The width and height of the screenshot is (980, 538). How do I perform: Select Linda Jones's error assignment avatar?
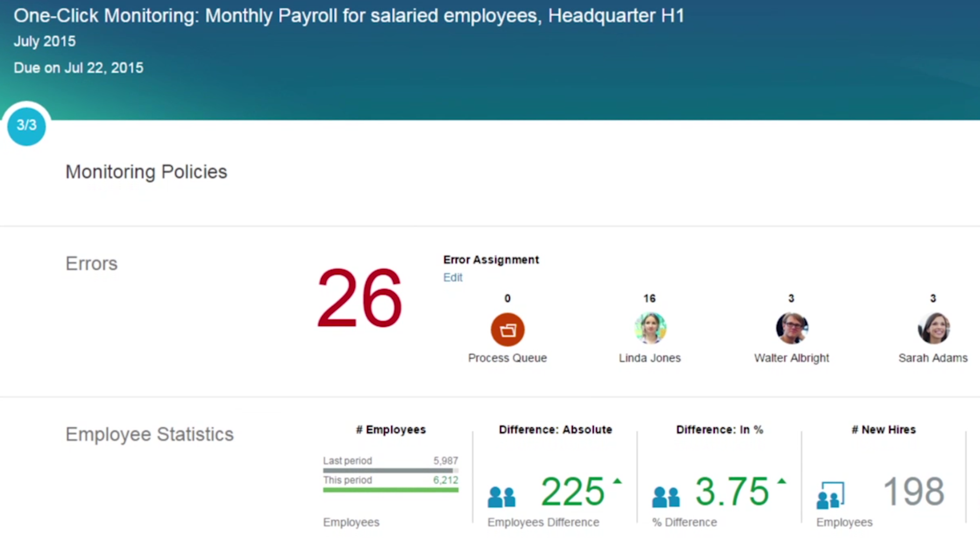[649, 327]
